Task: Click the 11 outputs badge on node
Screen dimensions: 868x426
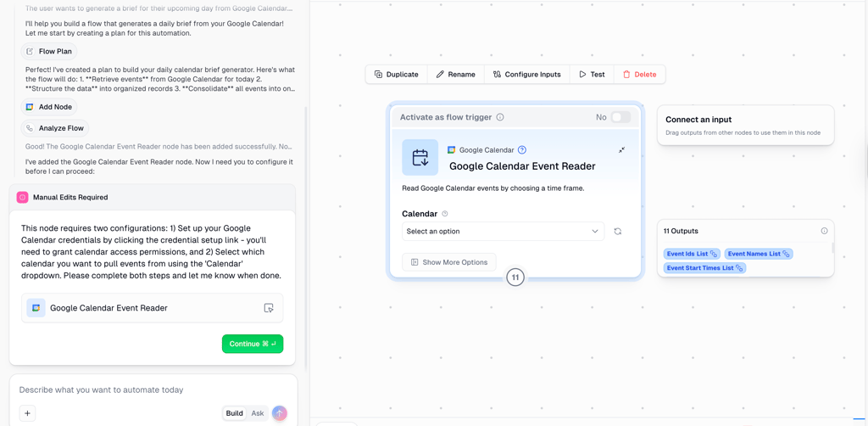Action: pyautogui.click(x=515, y=277)
